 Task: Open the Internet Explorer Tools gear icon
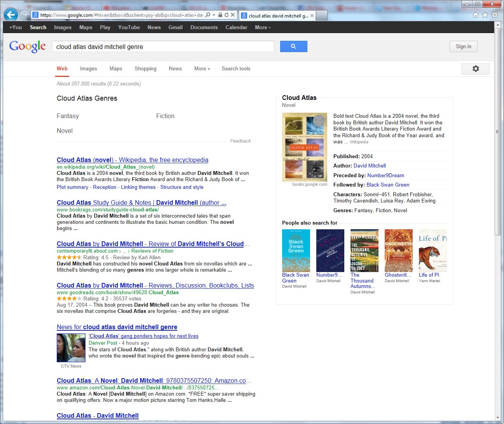tap(495, 15)
